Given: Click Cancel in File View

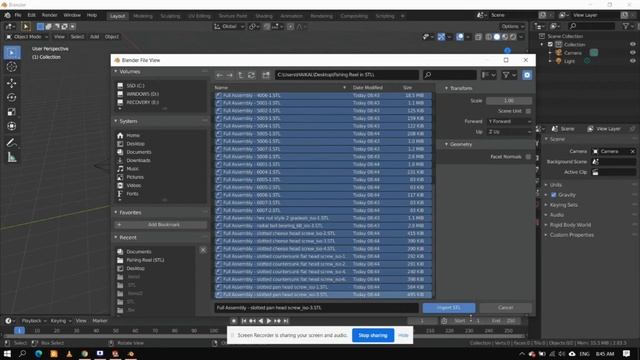Looking at the screenshot, I should tap(505, 308).
